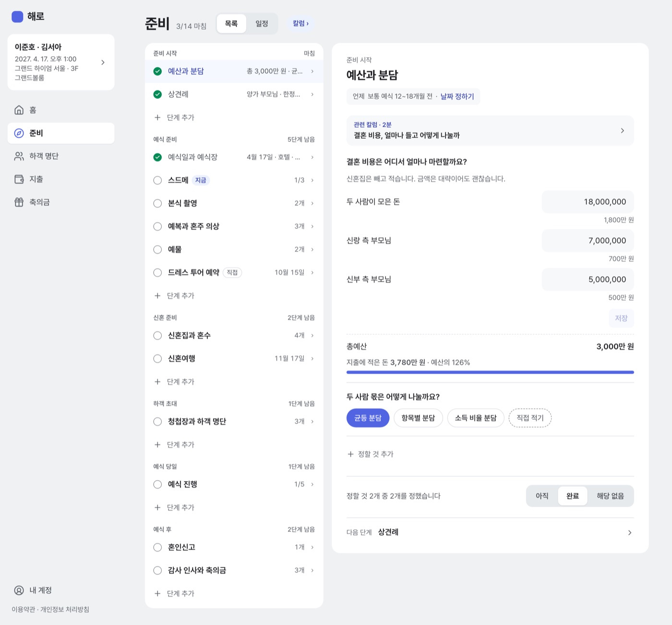Switch to the 일정 tab

(x=262, y=24)
